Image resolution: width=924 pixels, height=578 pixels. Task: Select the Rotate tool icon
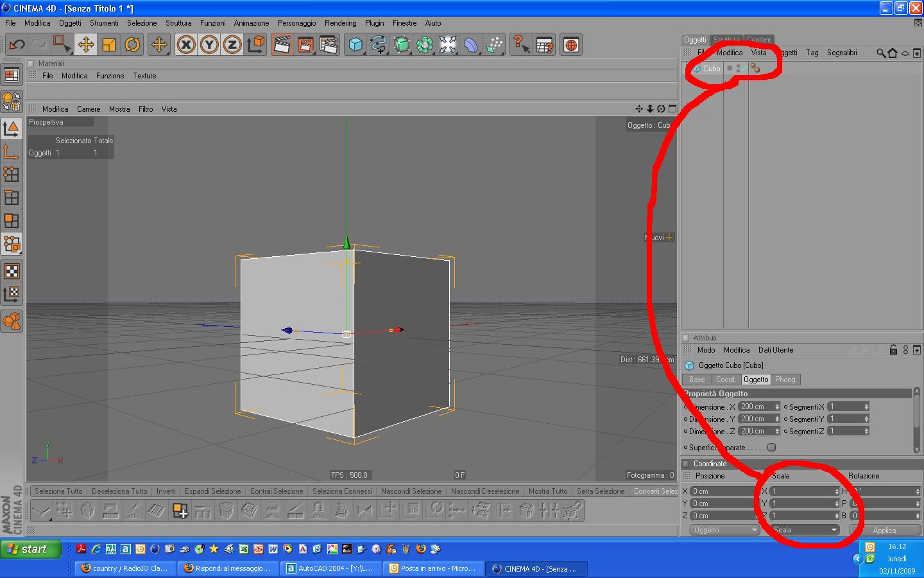click(132, 44)
